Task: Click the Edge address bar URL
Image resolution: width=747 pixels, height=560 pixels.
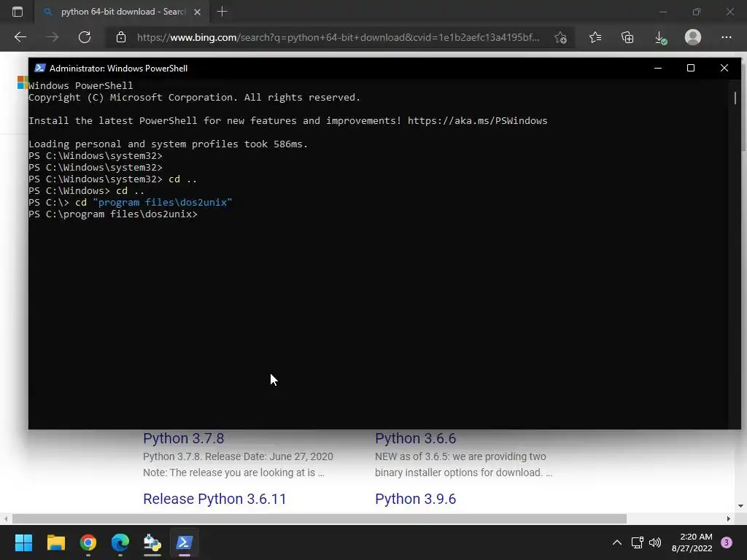Action: tap(338, 37)
